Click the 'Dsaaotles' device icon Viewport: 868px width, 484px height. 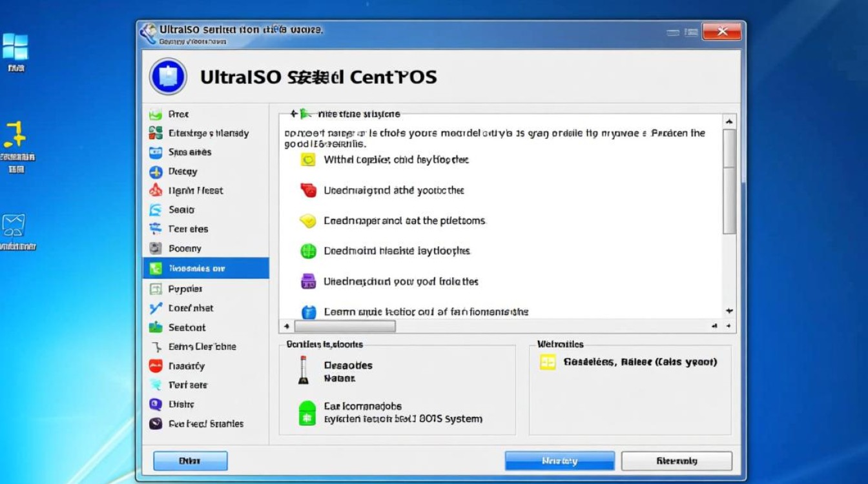pos(304,370)
